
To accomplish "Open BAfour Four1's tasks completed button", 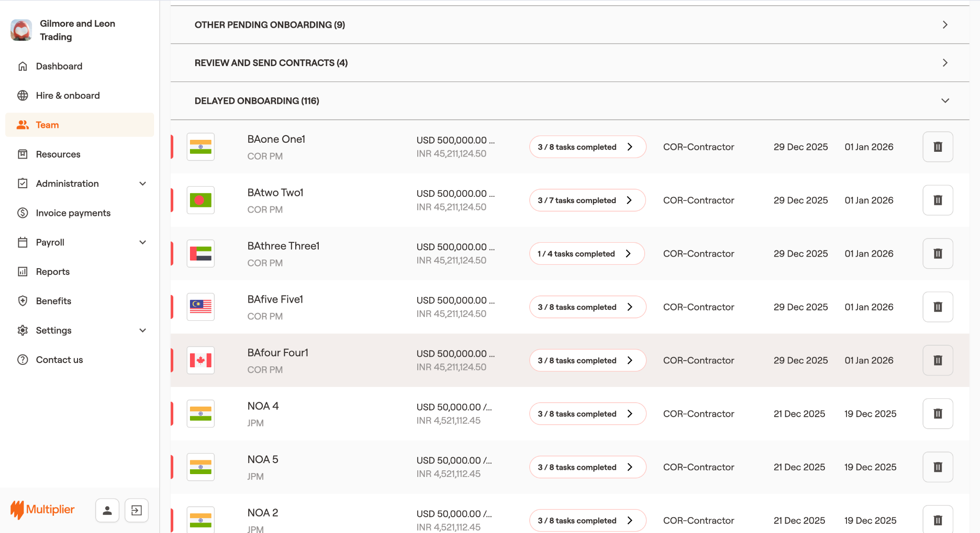I will (587, 361).
